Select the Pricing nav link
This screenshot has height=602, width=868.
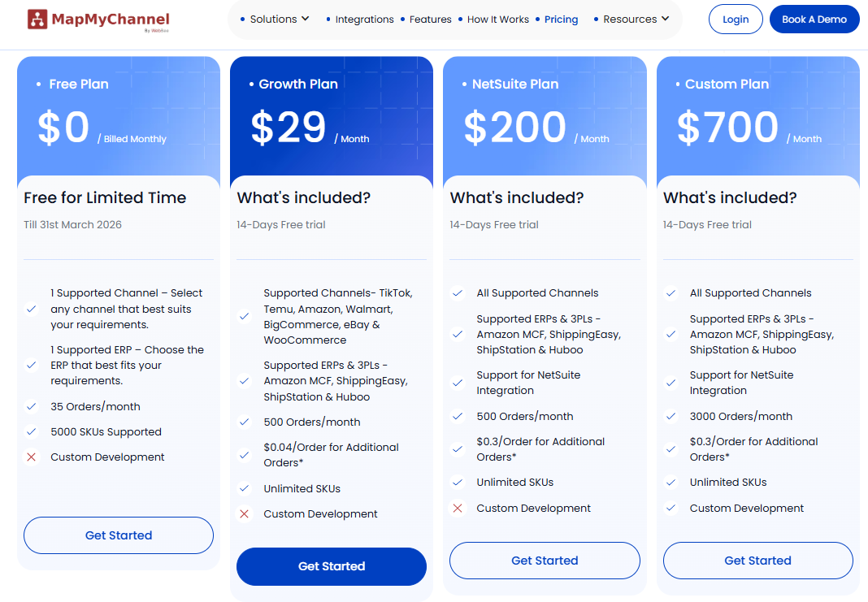point(561,19)
